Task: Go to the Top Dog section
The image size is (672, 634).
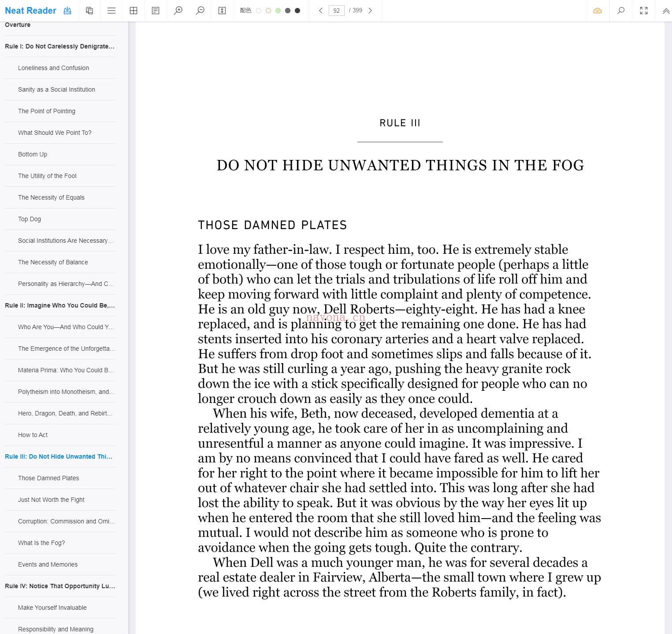Action: coord(30,219)
